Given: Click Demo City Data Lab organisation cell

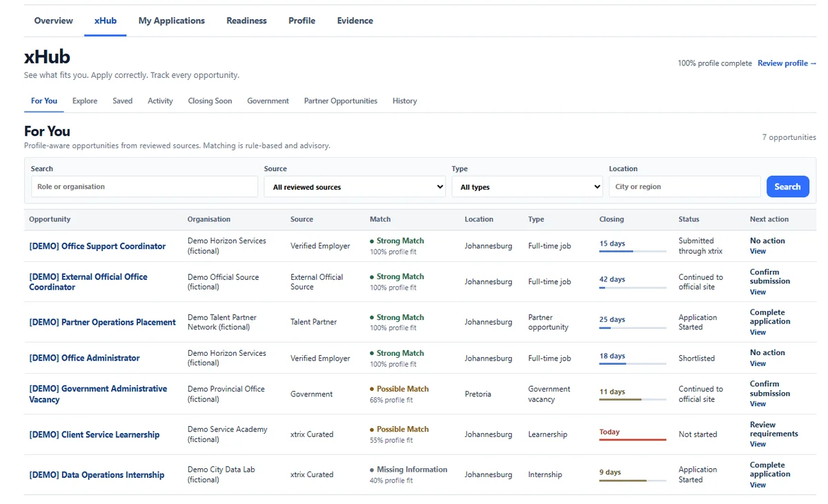Looking at the screenshot, I should click(221, 474).
